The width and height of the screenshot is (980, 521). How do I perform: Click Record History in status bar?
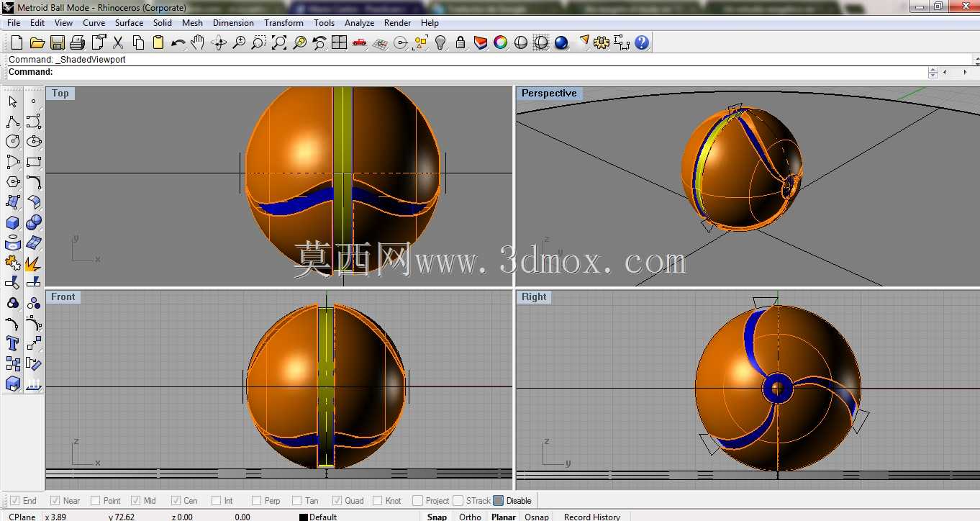592,517
